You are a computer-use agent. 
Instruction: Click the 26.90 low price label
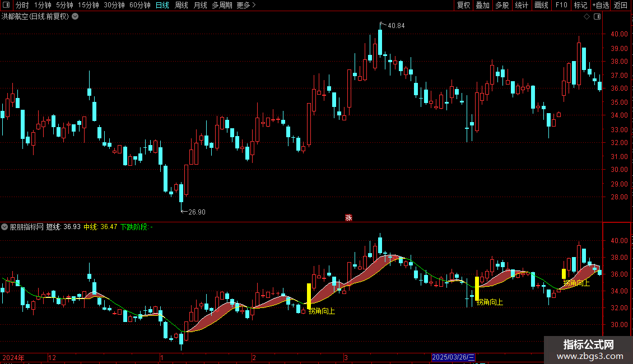(197, 212)
